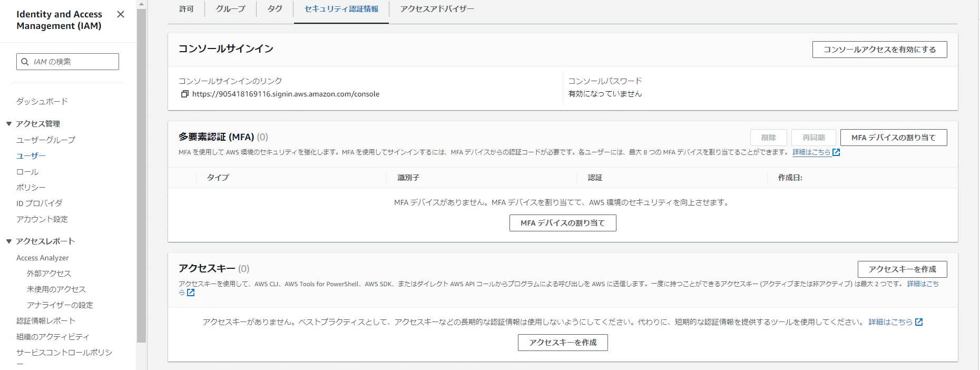980x370 pixels.
Task: Switch to the 許可 tab
Action: [x=187, y=9]
